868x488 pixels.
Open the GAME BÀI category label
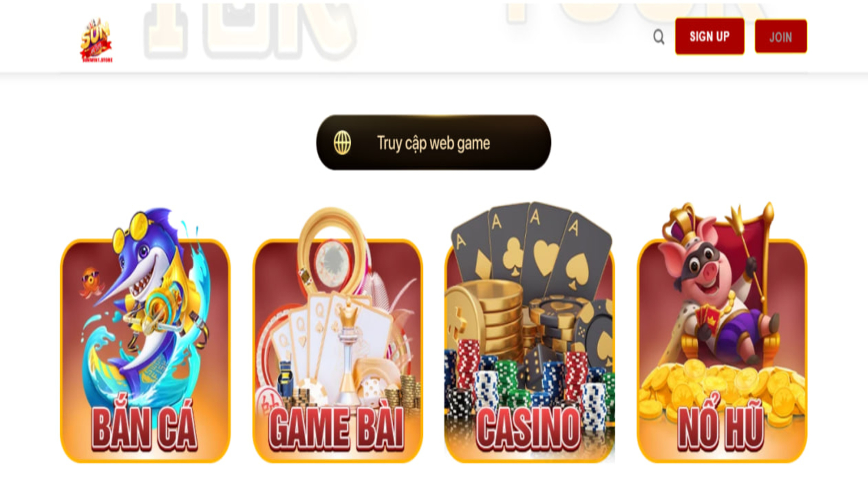[x=337, y=427]
